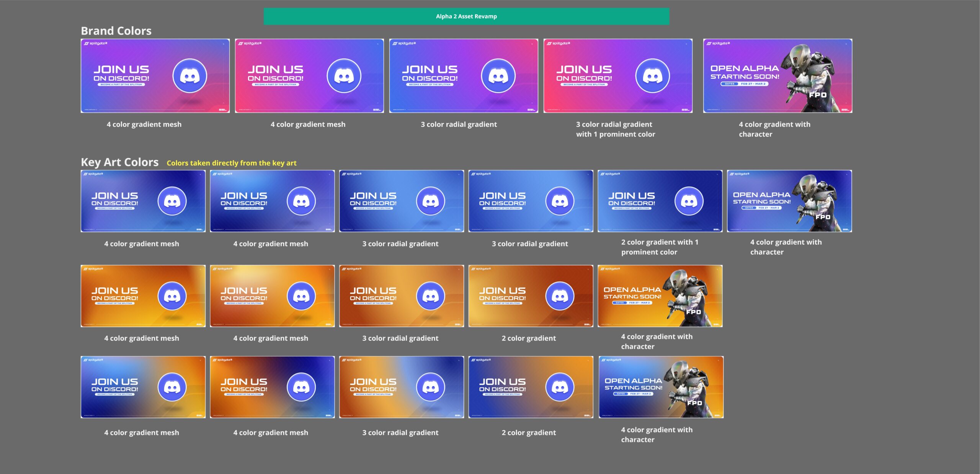This screenshot has width=980, height=474.
Task: Click Discord icon in bottom-row blue-orange '2 color gradient' banner
Action: [x=560, y=387]
